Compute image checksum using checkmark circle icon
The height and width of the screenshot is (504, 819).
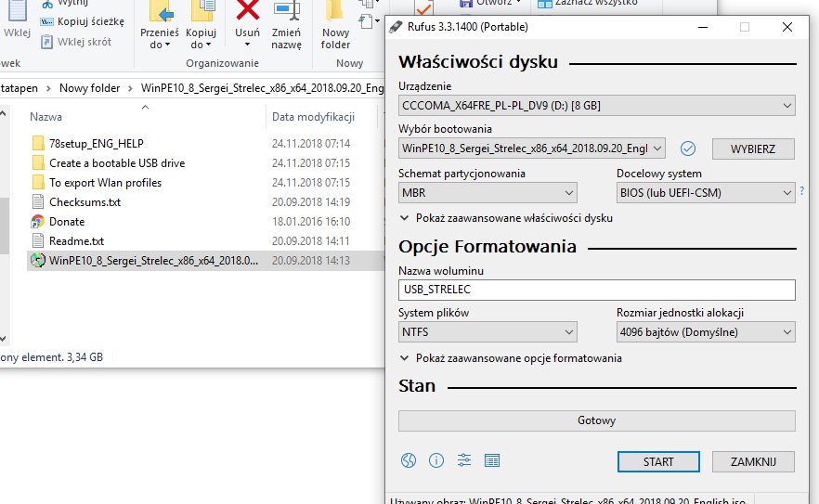coord(688,149)
